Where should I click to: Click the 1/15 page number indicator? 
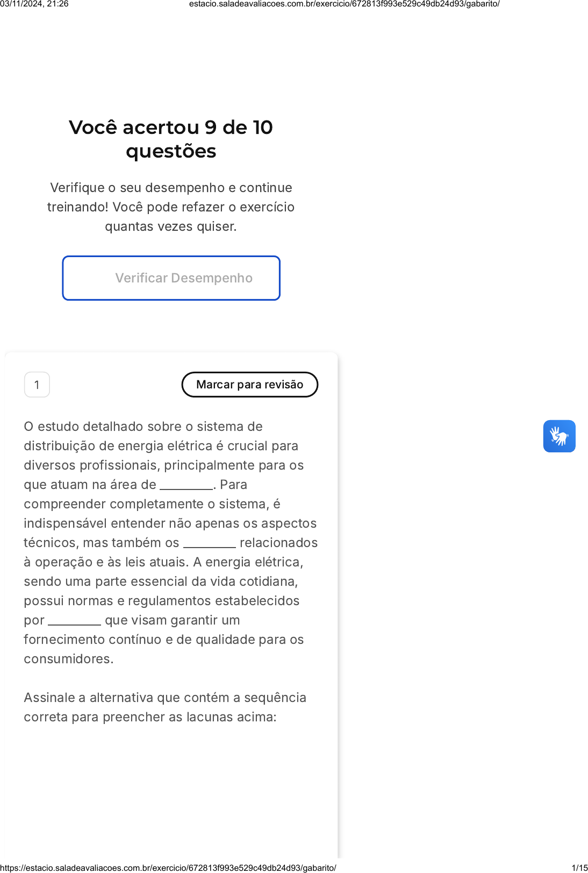(x=579, y=868)
